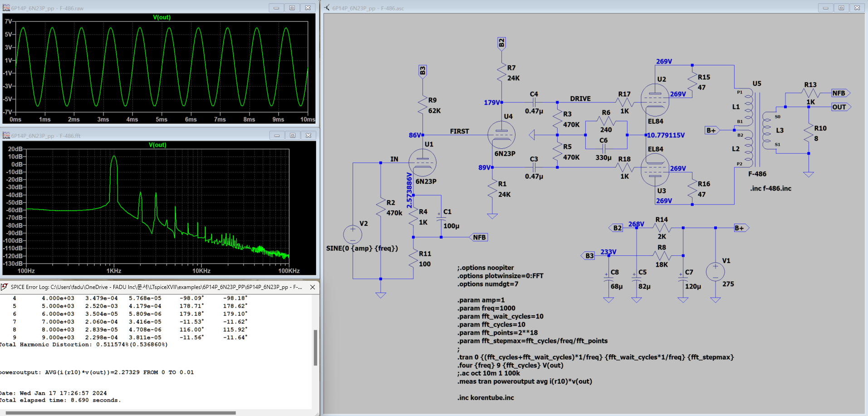
Task: Select the lower EL84 tube U3
Action: 655,170
